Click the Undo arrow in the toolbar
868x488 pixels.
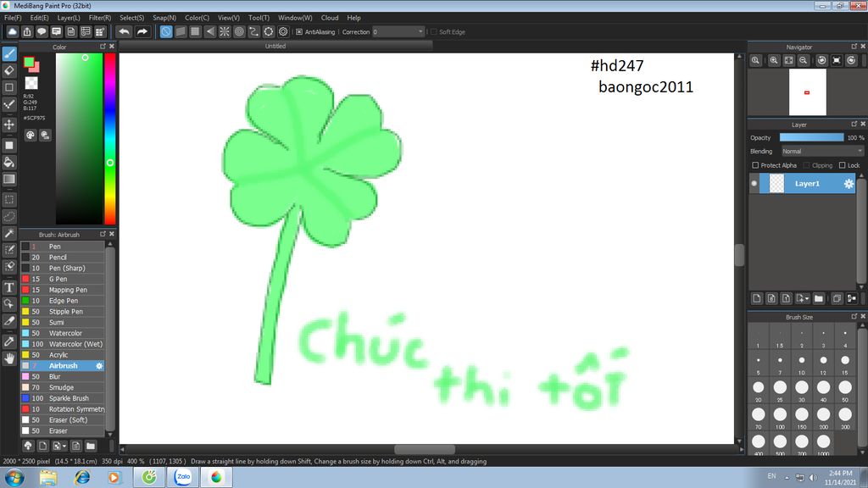pyautogui.click(x=124, y=31)
